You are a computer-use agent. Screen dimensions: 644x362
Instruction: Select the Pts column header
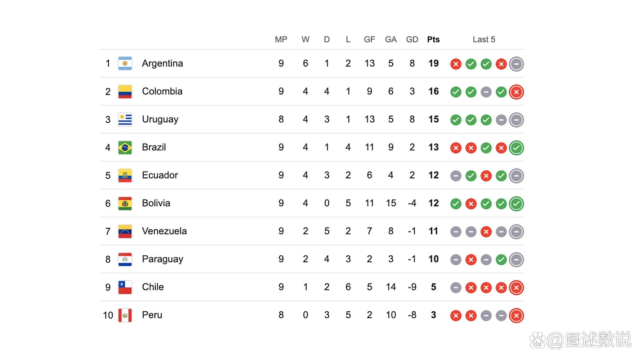(x=433, y=40)
